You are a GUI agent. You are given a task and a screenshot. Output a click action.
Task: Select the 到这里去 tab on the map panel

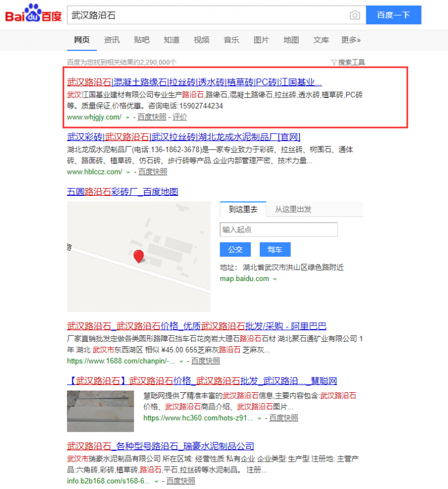(242, 208)
